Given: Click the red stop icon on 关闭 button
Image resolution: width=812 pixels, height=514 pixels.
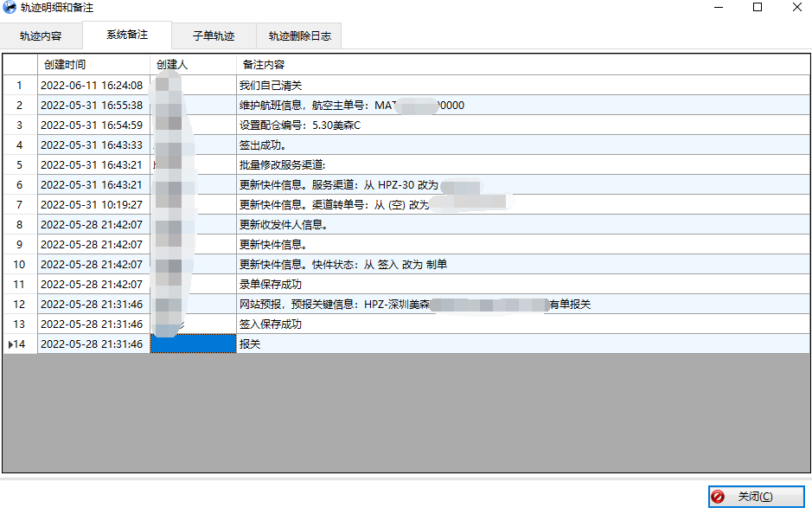Looking at the screenshot, I should click(717, 497).
